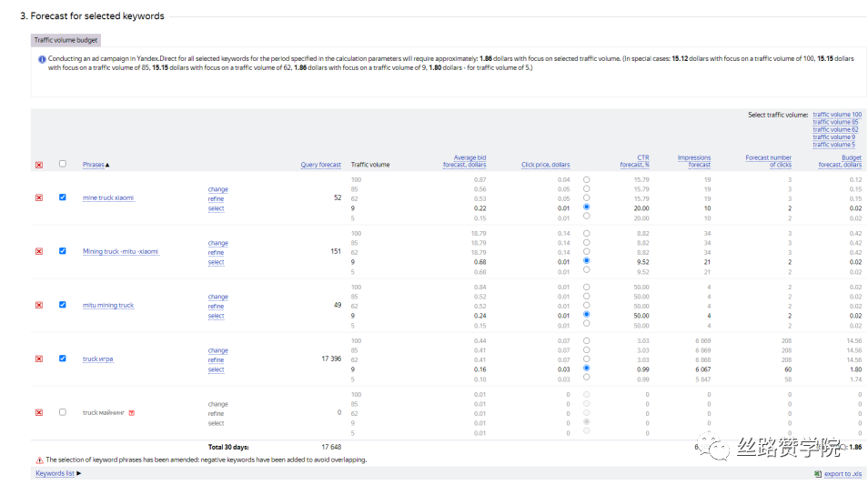This screenshot has height=485, width=868.
Task: Delete all phrases with header red X icon
Action: point(39,165)
